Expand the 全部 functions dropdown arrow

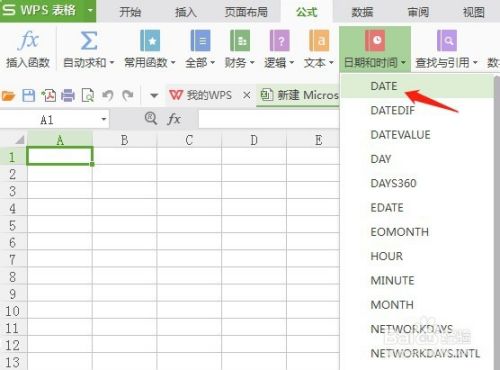tap(212, 62)
